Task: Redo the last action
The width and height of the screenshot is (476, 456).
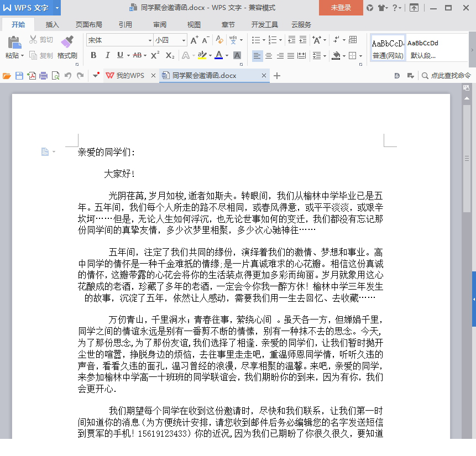Action: coord(80,76)
